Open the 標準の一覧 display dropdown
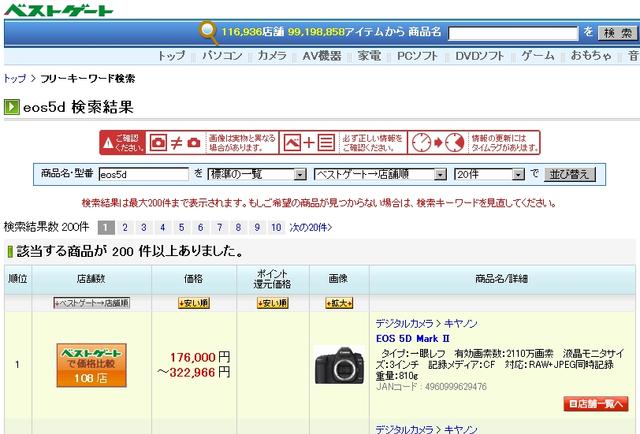The image size is (640, 434). tap(255, 174)
